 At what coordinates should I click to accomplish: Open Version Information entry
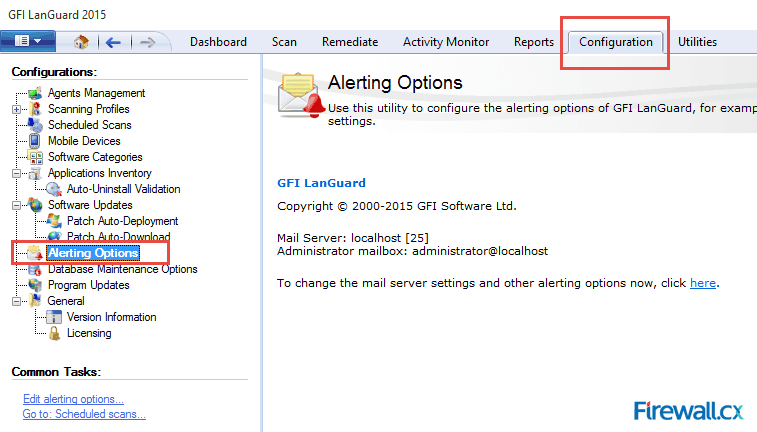click(x=112, y=317)
